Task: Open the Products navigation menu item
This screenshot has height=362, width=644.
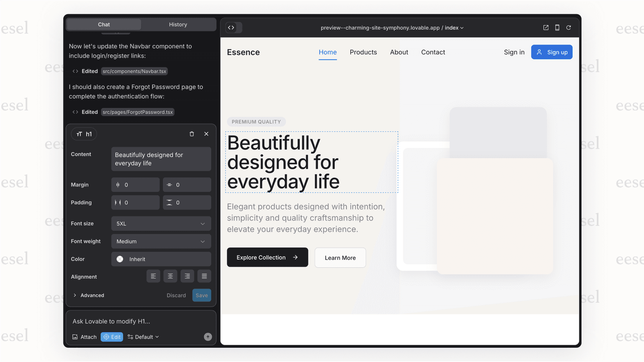Action: [x=363, y=52]
